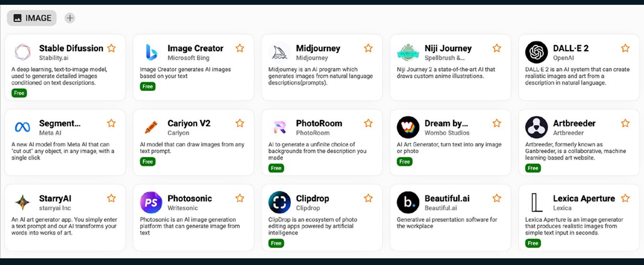Click Segment description about cutting out objects
This screenshot has width=644, height=265.
pyautogui.click(x=63, y=151)
